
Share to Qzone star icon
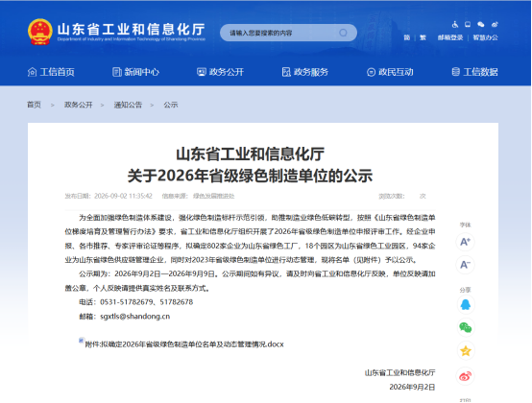[x=466, y=351]
